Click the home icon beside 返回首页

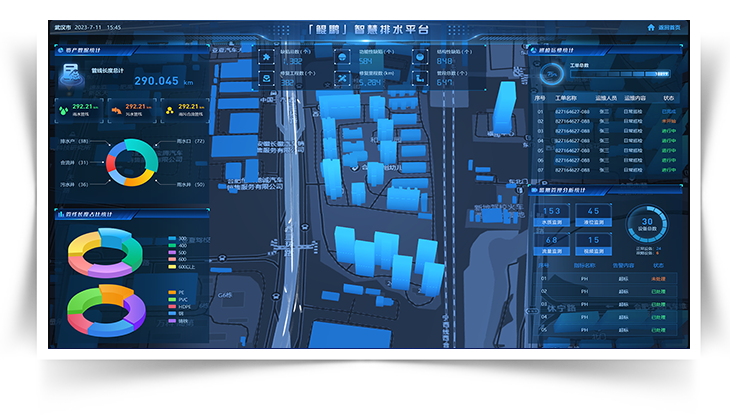(x=651, y=28)
